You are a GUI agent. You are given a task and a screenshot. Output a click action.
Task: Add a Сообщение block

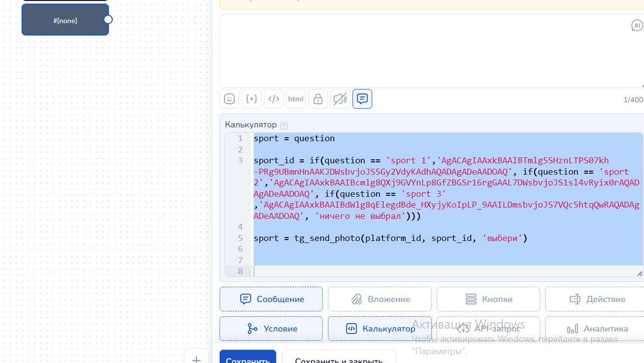(x=271, y=299)
